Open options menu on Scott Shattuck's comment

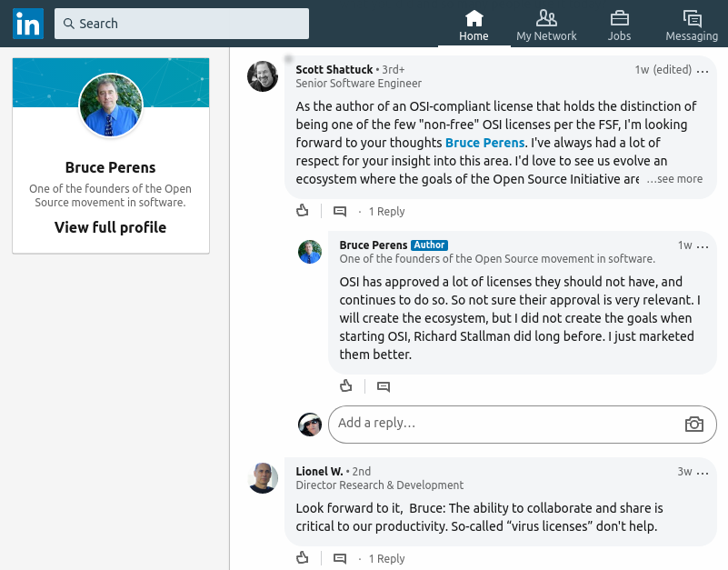pos(703,72)
